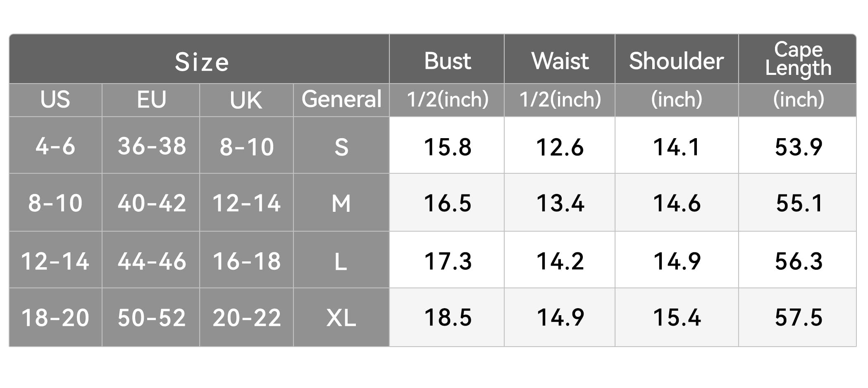This screenshot has height=388, width=868.
Task: Select the General size XL cell
Action: coord(341,318)
